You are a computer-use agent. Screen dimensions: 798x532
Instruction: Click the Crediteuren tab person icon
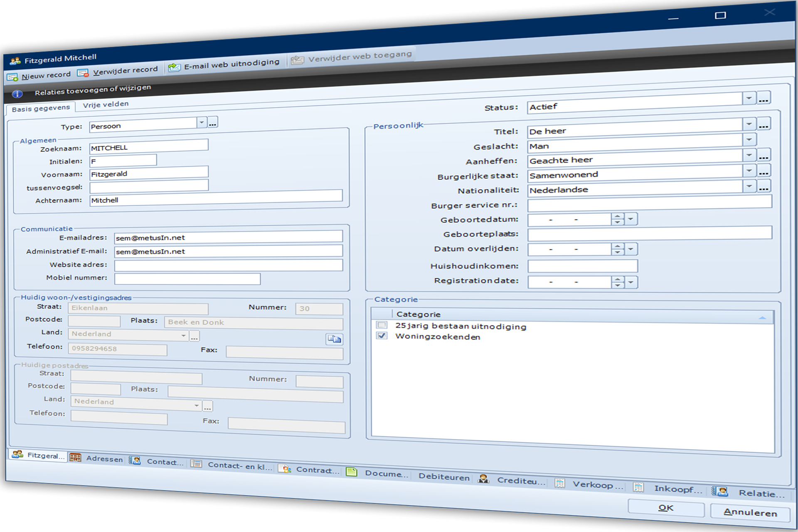[483, 479]
